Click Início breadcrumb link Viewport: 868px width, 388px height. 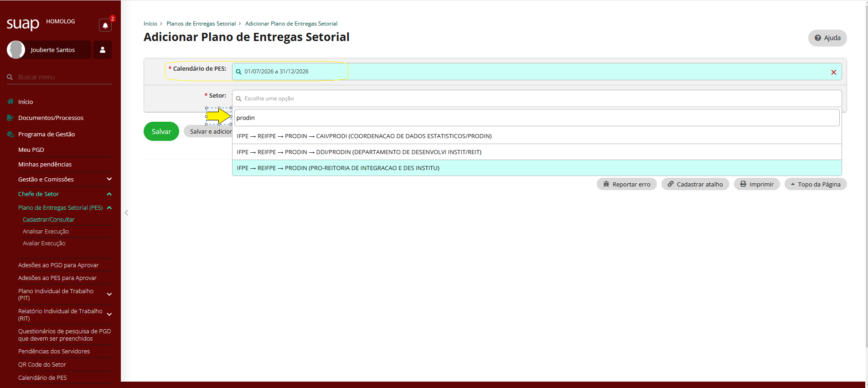click(x=150, y=24)
